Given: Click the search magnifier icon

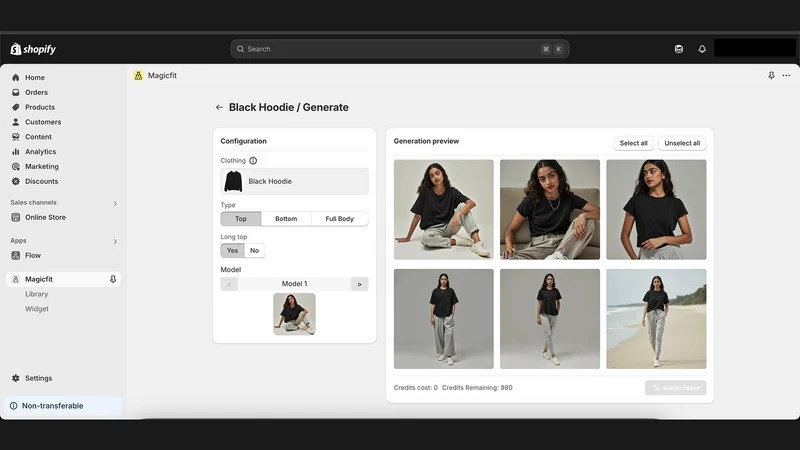Looking at the screenshot, I should point(240,49).
